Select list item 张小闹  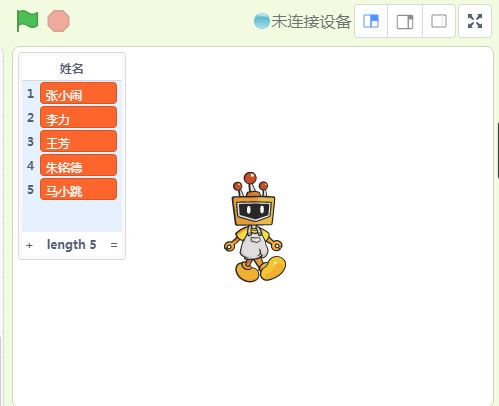(x=78, y=93)
